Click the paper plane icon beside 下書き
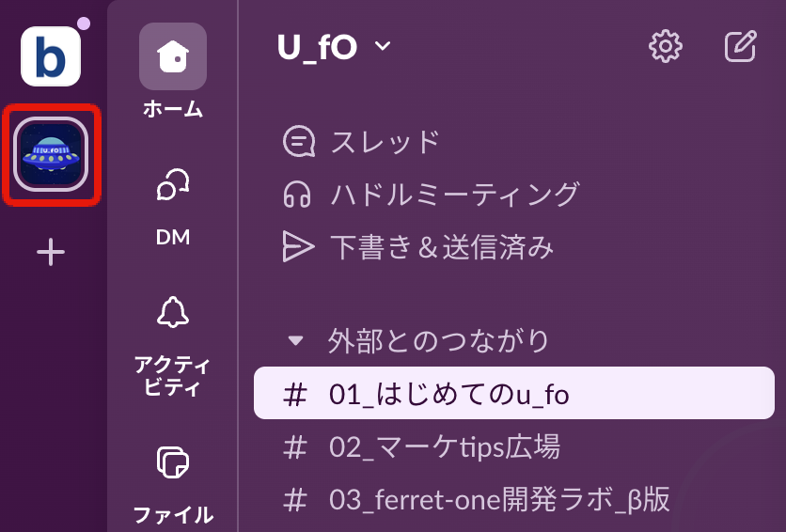This screenshot has height=532, width=786. point(297,246)
